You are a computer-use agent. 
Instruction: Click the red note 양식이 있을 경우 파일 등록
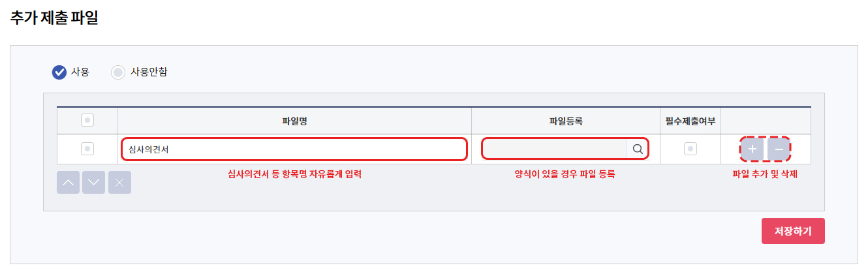click(565, 174)
